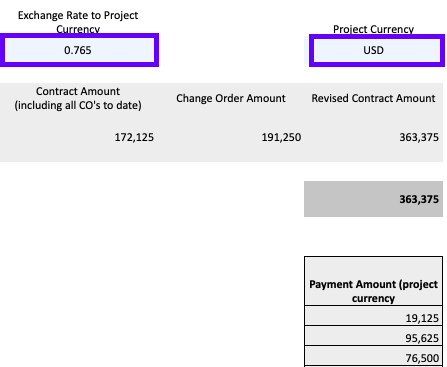Click the blank area left of payment table

(x=152, y=310)
